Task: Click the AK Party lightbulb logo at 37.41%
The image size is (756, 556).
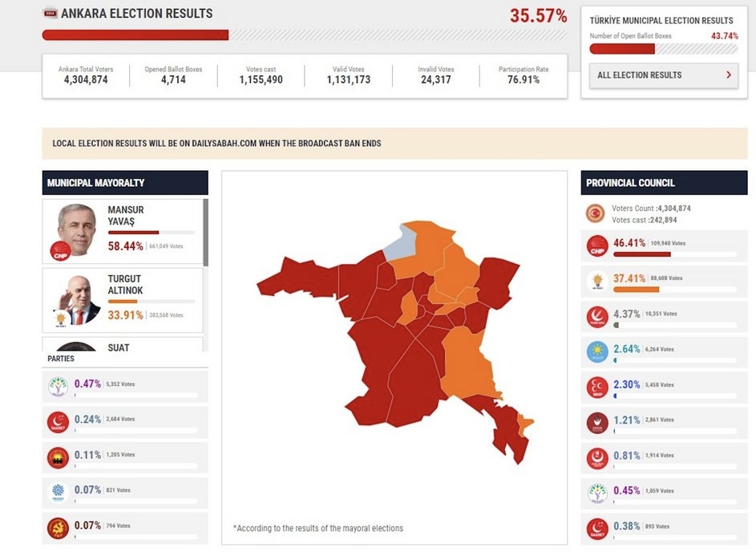Action: pos(597,282)
